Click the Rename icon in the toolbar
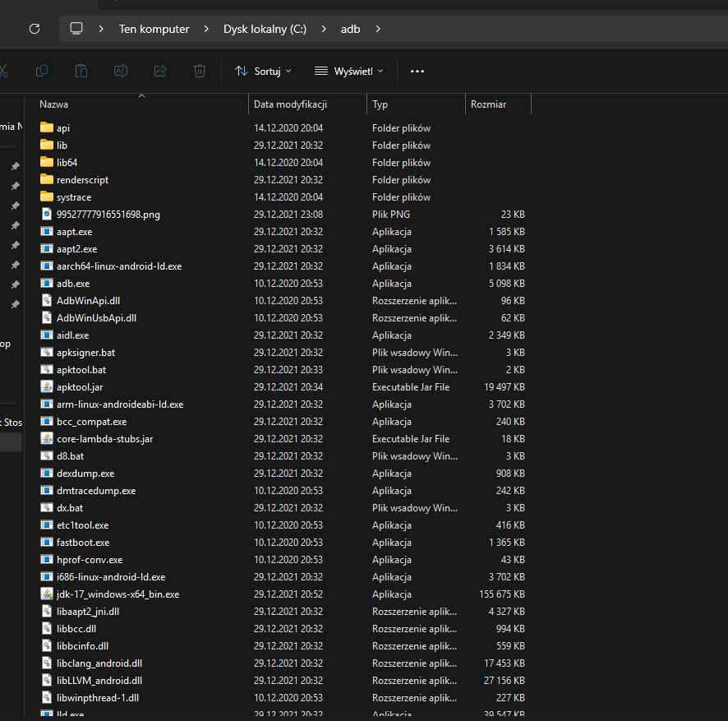This screenshot has height=721, width=728. coord(121,72)
